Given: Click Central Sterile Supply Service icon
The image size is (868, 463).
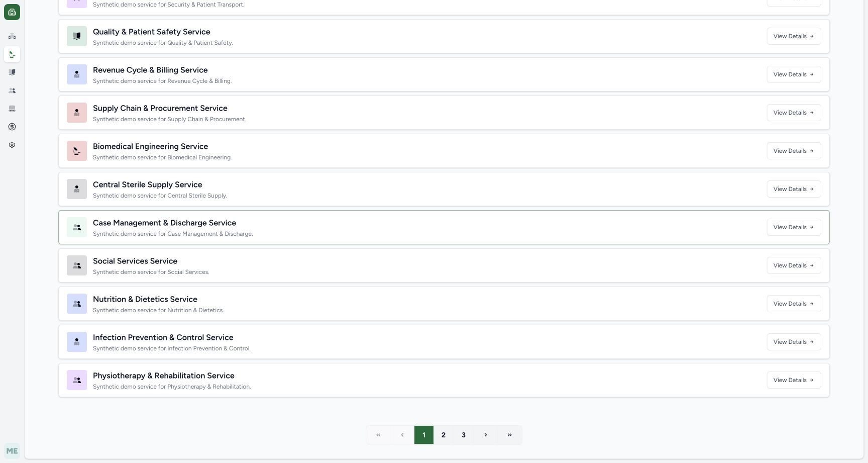Looking at the screenshot, I should [x=77, y=189].
